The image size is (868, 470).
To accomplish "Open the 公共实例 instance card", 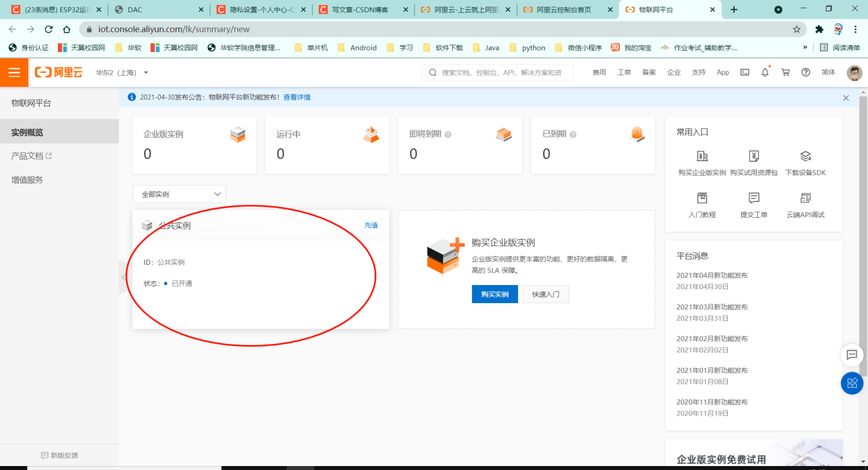I will pos(261,270).
